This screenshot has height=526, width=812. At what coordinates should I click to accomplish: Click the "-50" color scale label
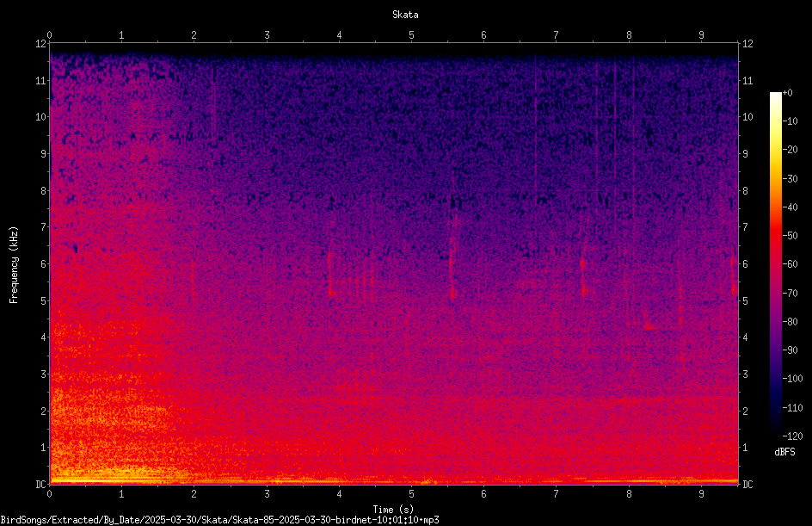(790, 236)
